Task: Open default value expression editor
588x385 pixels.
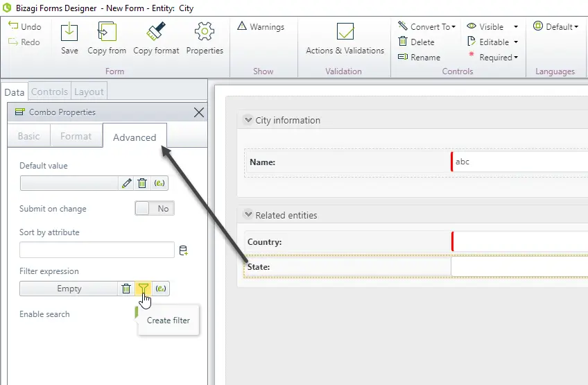Action: 159,183
